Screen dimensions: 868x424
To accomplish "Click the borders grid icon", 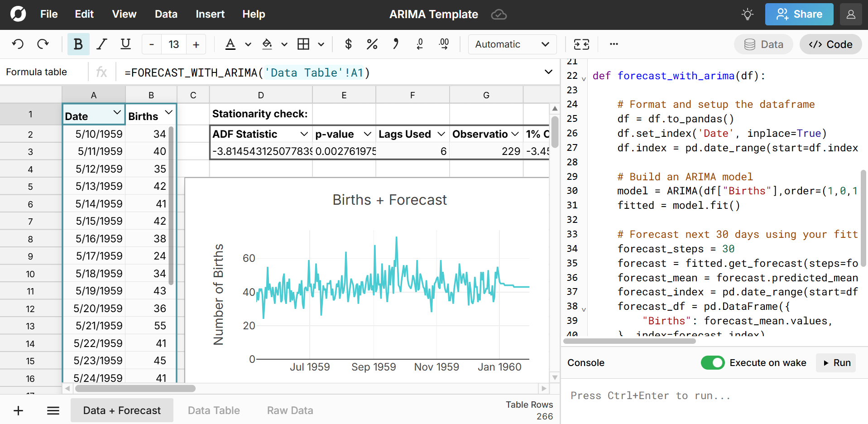I will click(303, 44).
